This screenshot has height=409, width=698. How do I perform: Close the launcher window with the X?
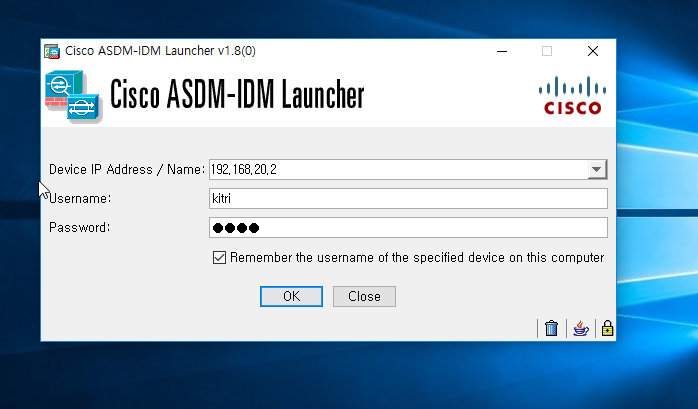click(x=592, y=51)
